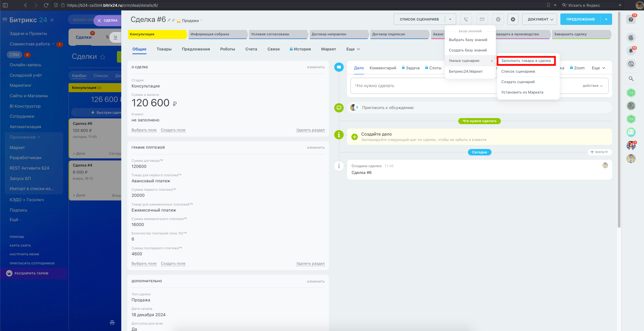644x331 pixels.
Task: Open the Продажи pipeline dropdown
Action: tap(192, 21)
